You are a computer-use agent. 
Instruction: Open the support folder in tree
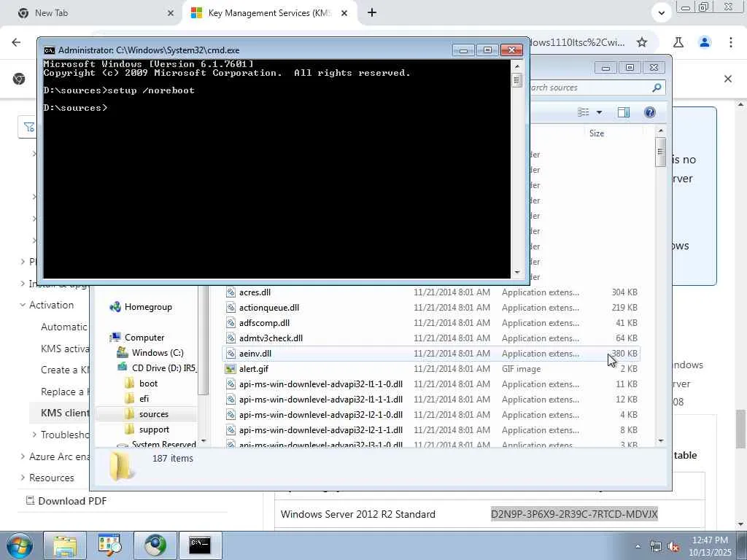[x=154, y=429]
